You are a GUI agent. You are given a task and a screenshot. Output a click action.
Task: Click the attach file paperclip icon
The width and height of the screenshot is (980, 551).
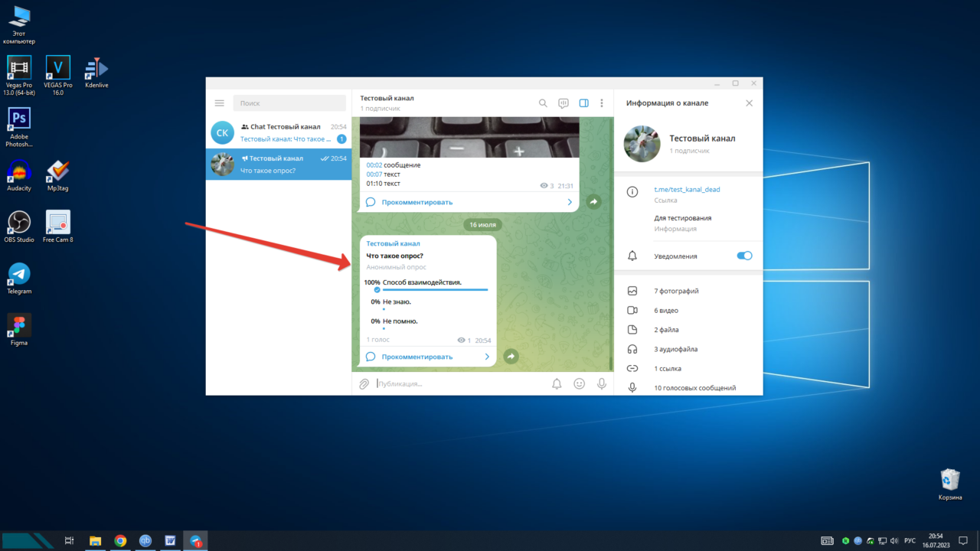(x=364, y=383)
